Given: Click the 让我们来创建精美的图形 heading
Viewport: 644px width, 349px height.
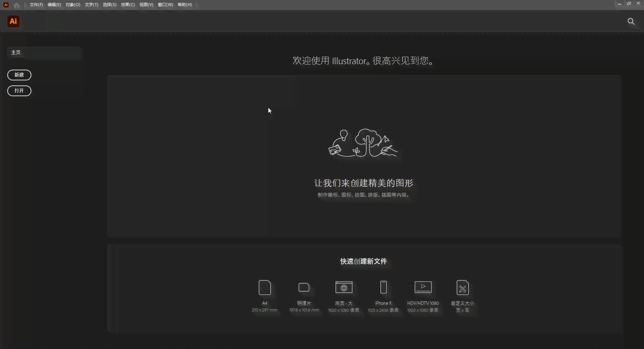Looking at the screenshot, I should [x=364, y=183].
